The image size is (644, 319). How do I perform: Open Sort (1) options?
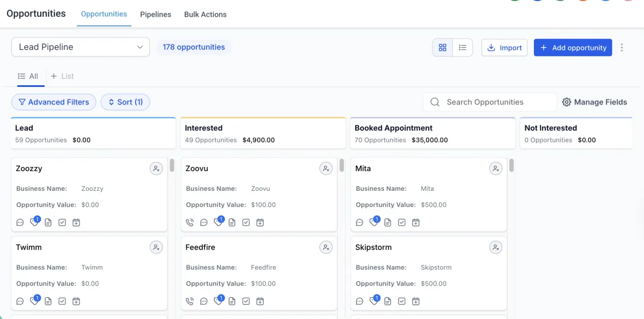point(125,102)
